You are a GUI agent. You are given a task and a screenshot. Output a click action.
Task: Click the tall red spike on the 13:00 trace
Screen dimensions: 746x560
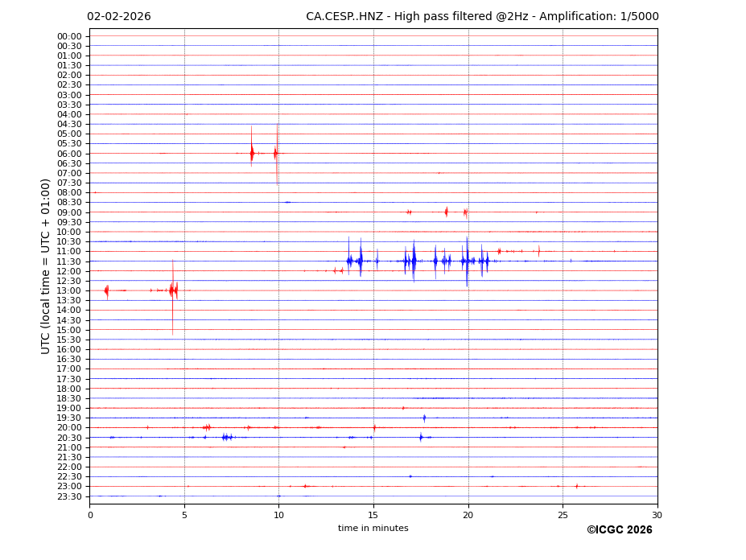point(172,290)
